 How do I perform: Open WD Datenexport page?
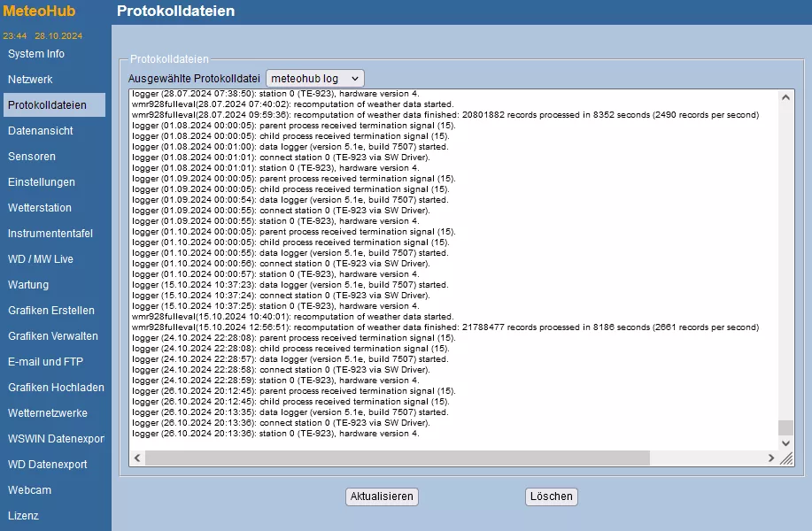48,465
